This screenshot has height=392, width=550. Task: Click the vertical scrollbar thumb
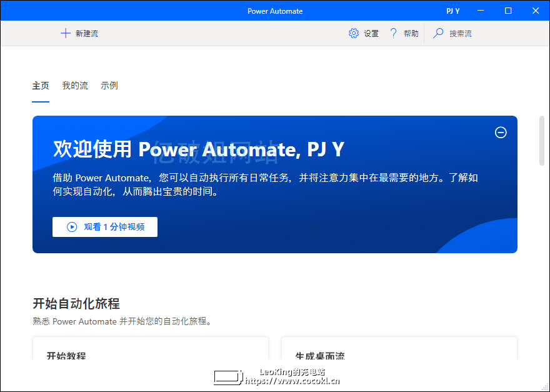coord(542,141)
